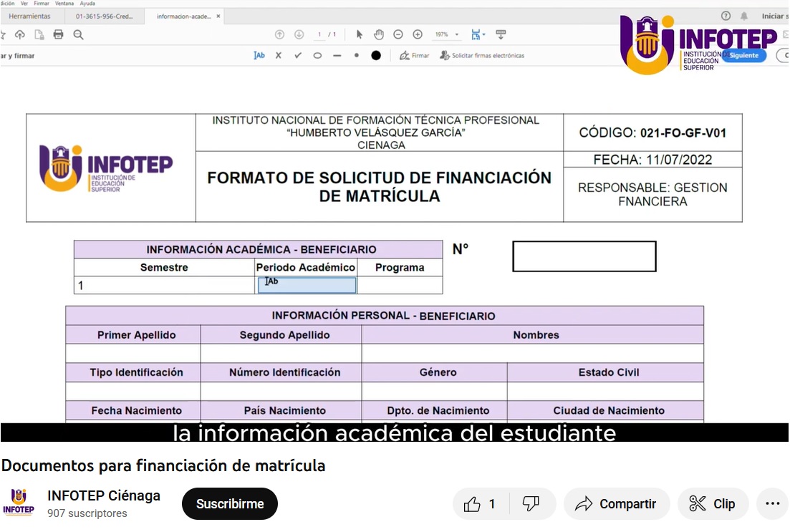This screenshot has height=532, width=790.
Task: Click the empty cell under Género
Action: coord(434,391)
